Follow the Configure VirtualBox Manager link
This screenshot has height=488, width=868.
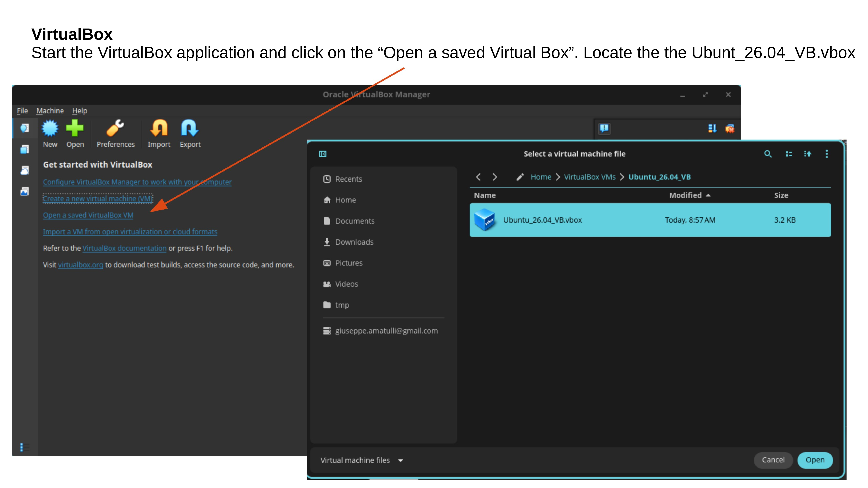[137, 182]
